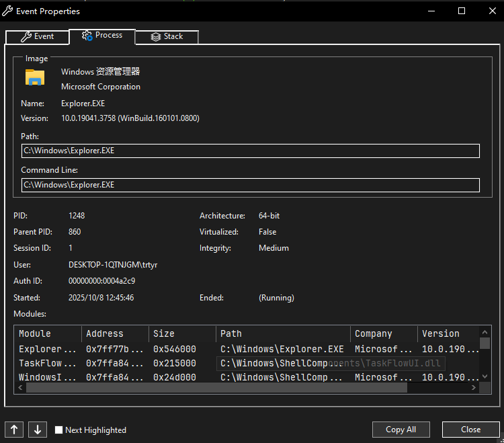Select the Process tab
The image size is (504, 443).
pos(102,36)
